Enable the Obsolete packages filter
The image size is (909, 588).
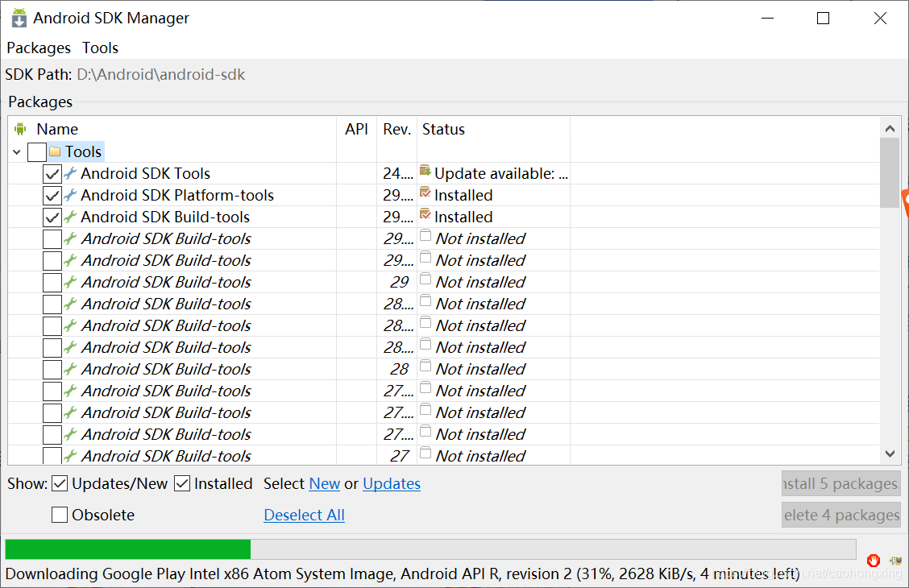pos(60,515)
